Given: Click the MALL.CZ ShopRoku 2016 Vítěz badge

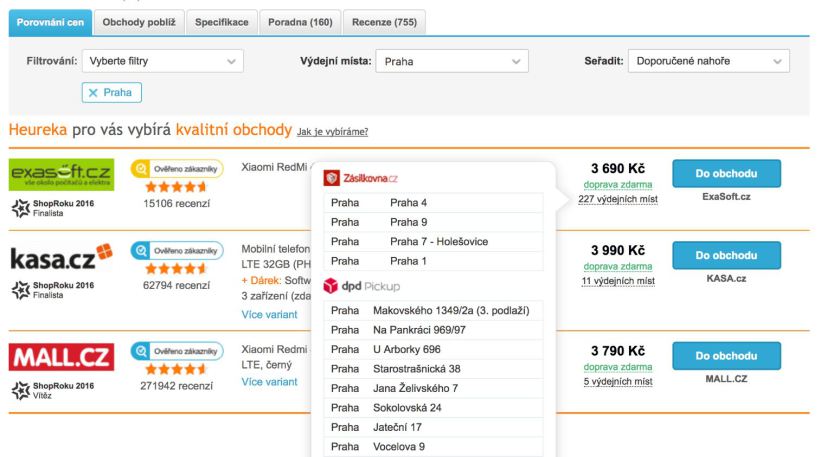Looking at the screenshot, I should pos(53,390).
